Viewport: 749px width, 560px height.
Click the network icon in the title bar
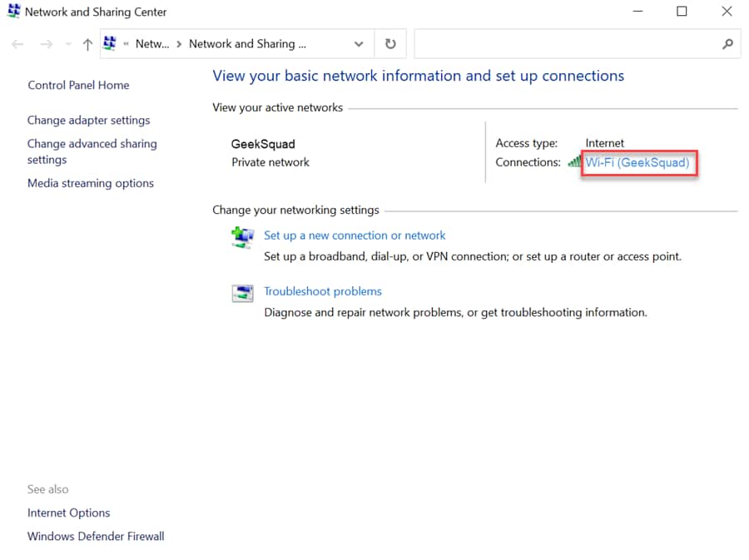pyautogui.click(x=14, y=12)
